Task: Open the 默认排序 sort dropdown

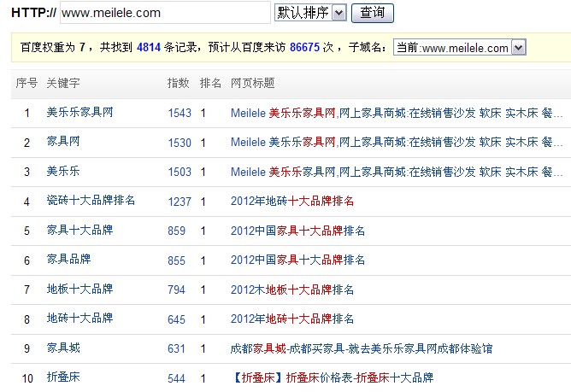Action: 310,13
